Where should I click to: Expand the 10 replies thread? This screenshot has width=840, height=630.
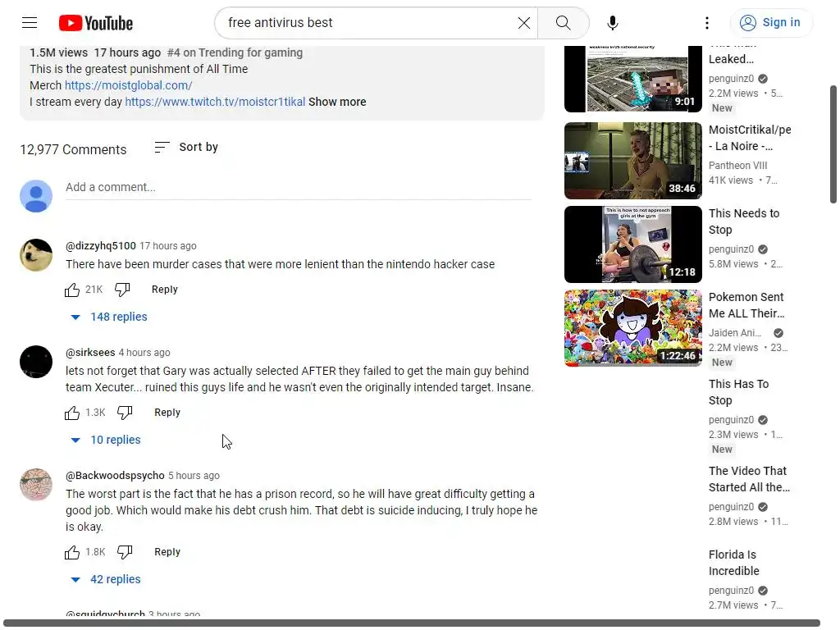click(106, 440)
